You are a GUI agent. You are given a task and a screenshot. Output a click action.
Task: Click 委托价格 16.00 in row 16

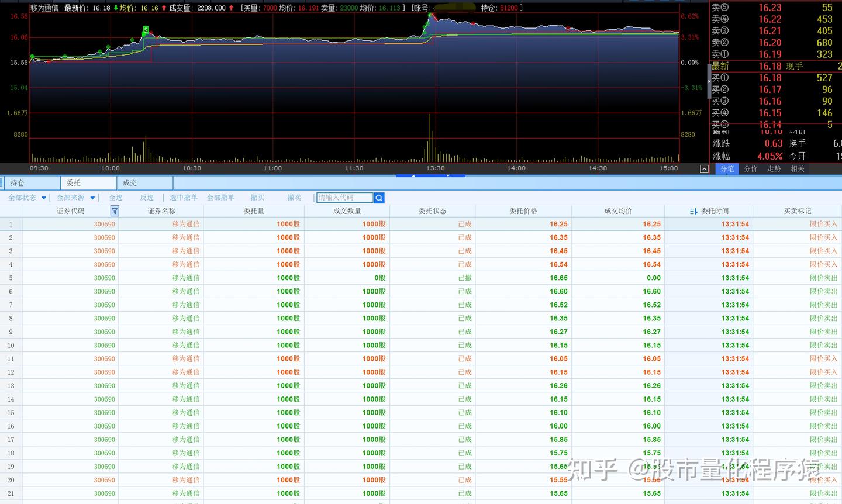pyautogui.click(x=558, y=426)
